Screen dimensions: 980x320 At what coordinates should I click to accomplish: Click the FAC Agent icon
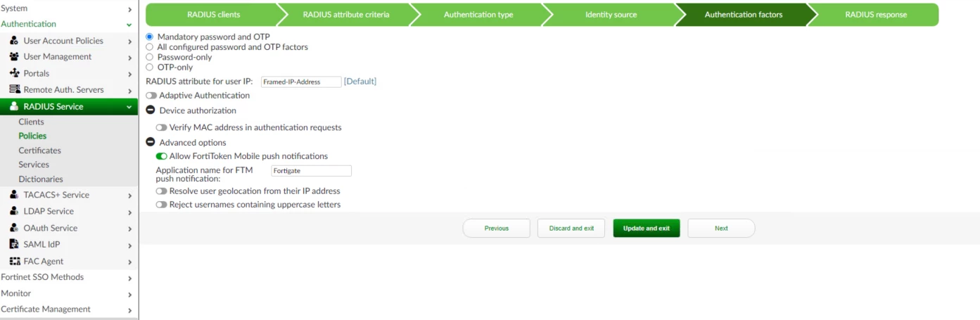tap(14, 261)
